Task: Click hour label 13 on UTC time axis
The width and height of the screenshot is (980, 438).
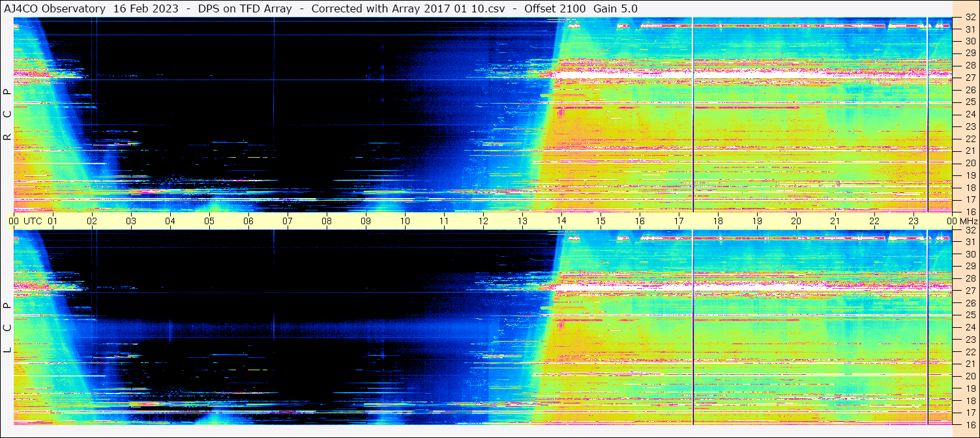Action: pyautogui.click(x=522, y=221)
